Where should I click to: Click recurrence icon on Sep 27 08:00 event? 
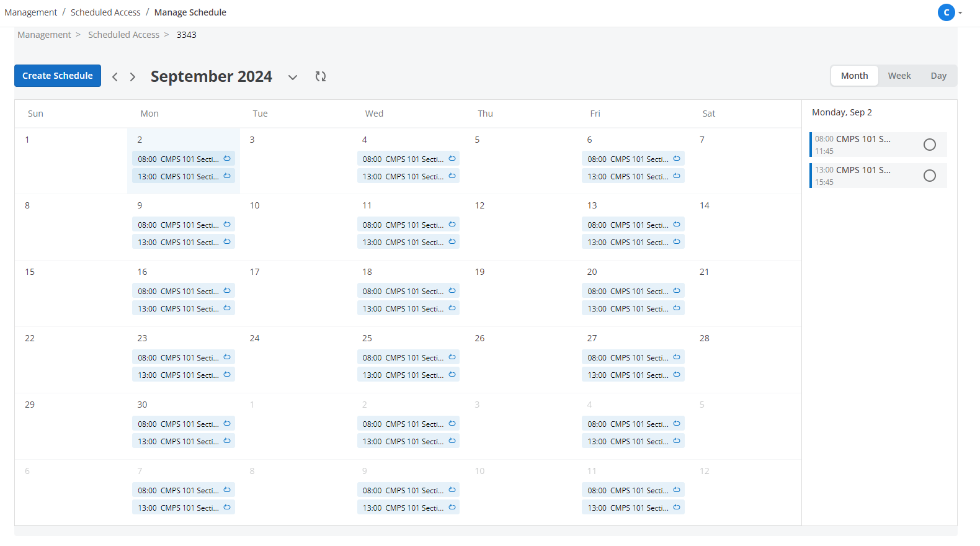[677, 357]
